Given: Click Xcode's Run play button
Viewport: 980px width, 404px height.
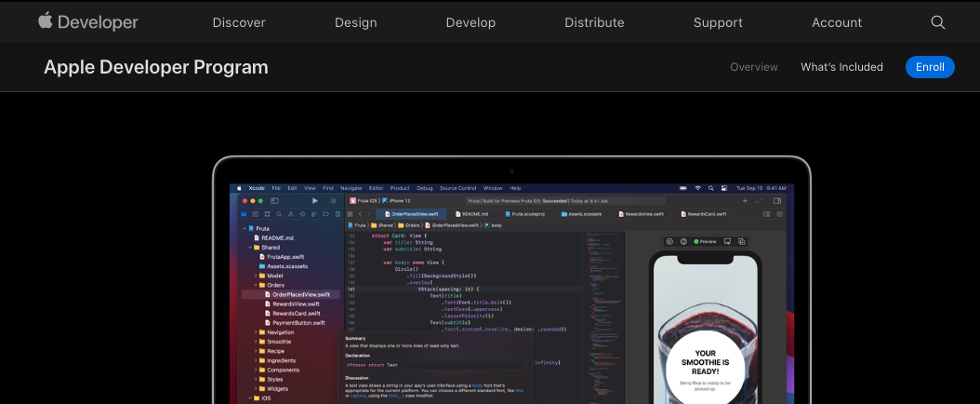Looking at the screenshot, I should pos(315,201).
